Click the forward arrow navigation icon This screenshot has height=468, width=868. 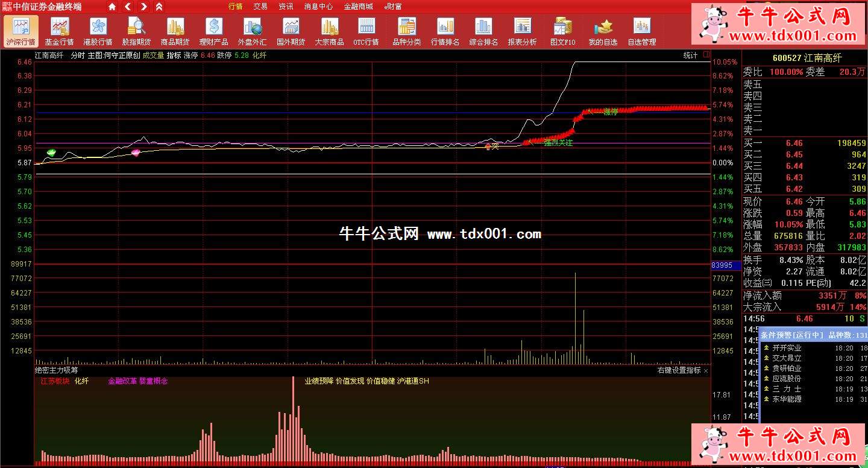pyautogui.click(x=143, y=7)
